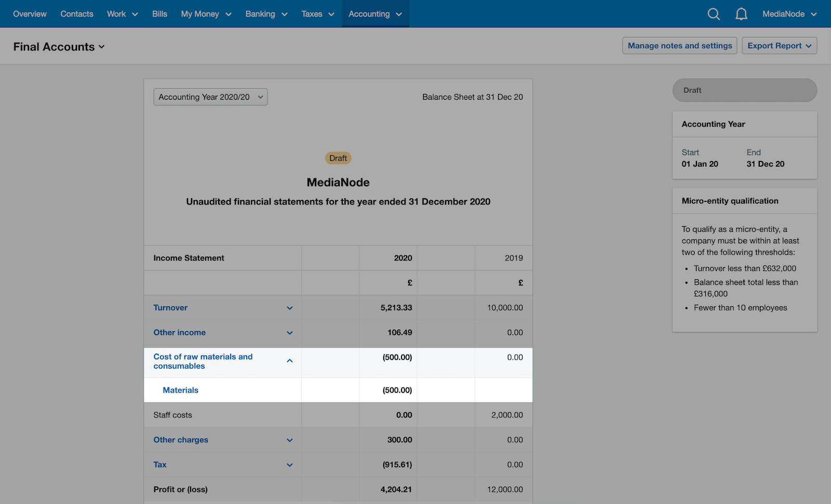The width and height of the screenshot is (831, 504).
Task: Click Manage notes and settings
Action: (x=679, y=46)
